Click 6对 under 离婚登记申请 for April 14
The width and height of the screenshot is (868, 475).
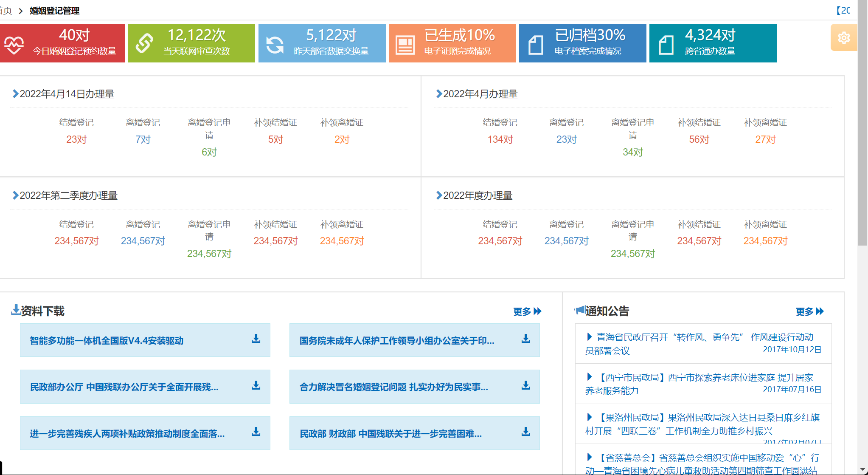click(209, 152)
